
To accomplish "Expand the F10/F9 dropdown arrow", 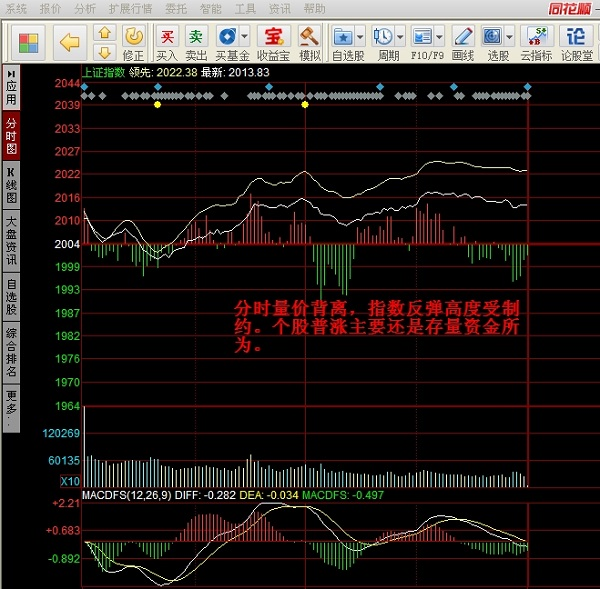I will pyautogui.click(x=440, y=37).
